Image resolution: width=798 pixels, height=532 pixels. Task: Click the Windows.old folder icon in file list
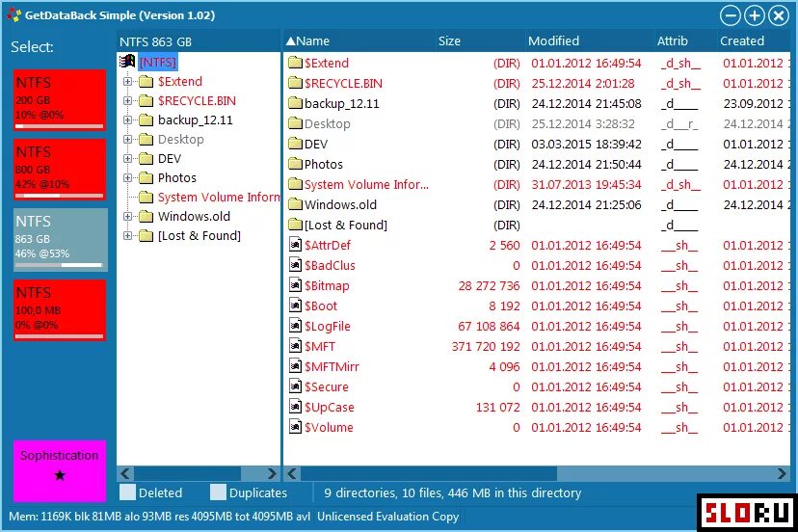point(295,204)
